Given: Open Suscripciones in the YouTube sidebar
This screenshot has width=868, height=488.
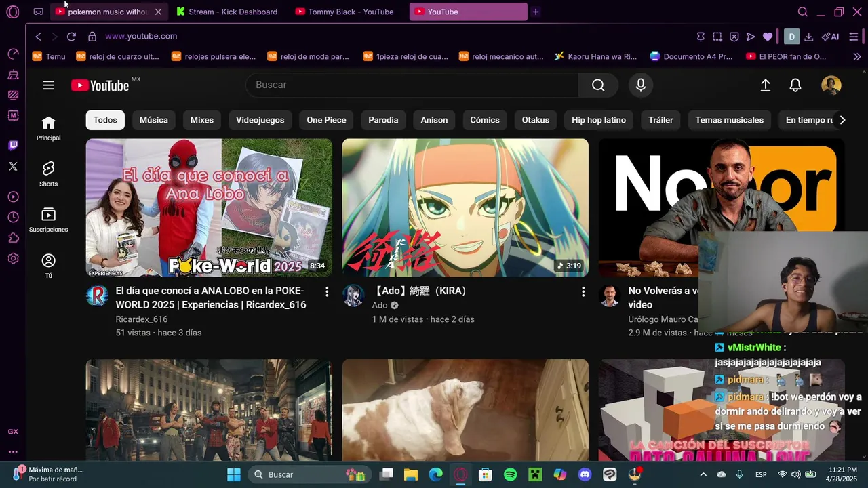Looking at the screenshot, I should tap(48, 220).
